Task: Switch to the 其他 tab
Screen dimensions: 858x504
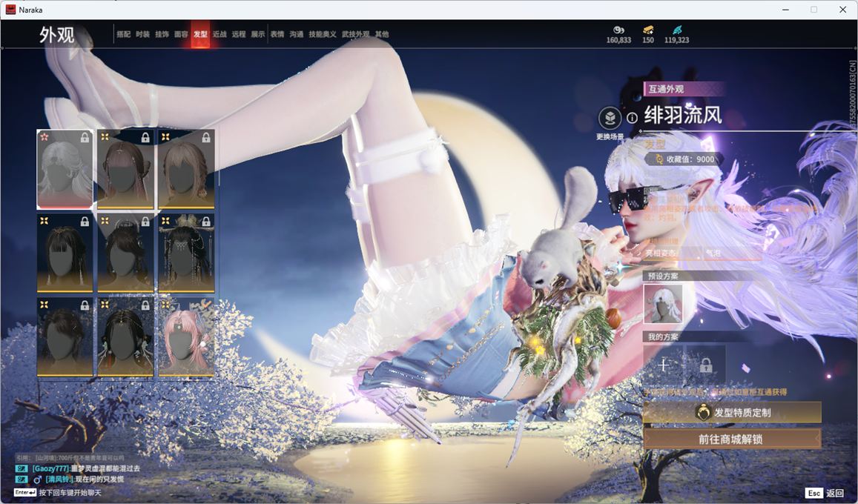Action: (x=382, y=34)
